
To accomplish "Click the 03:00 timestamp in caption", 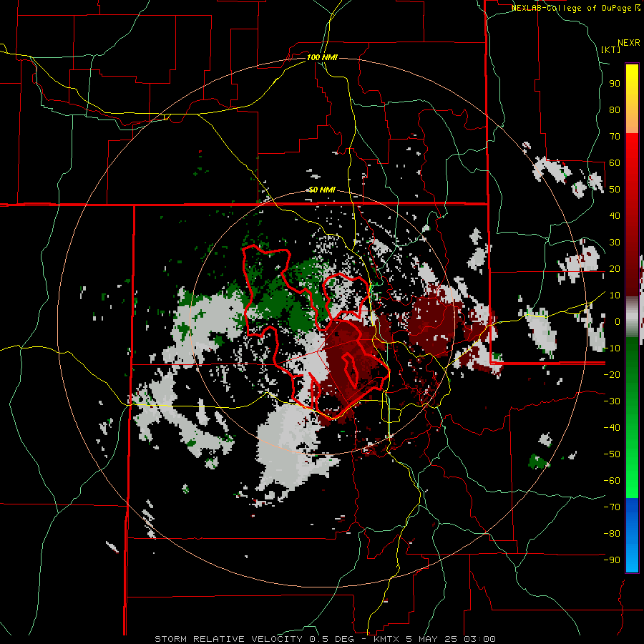I will click(479, 639).
